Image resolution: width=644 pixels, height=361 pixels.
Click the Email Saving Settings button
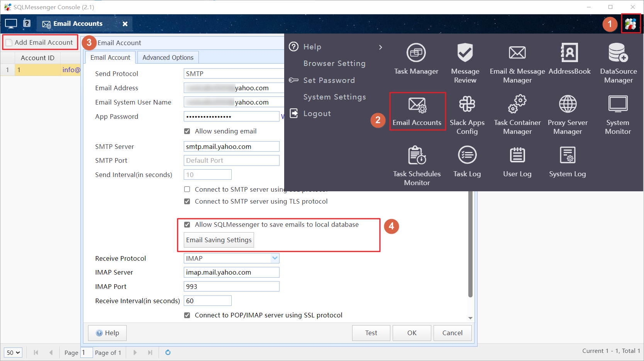click(x=219, y=240)
